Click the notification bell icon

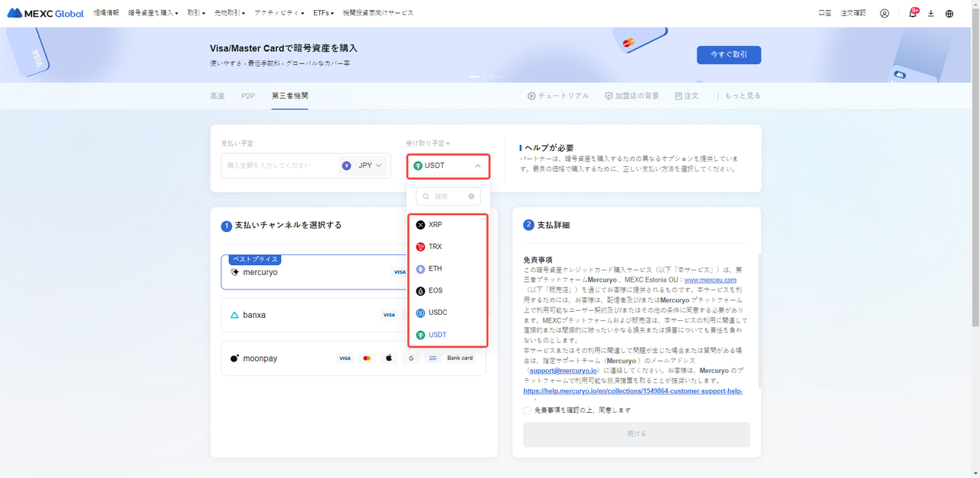pyautogui.click(x=912, y=13)
